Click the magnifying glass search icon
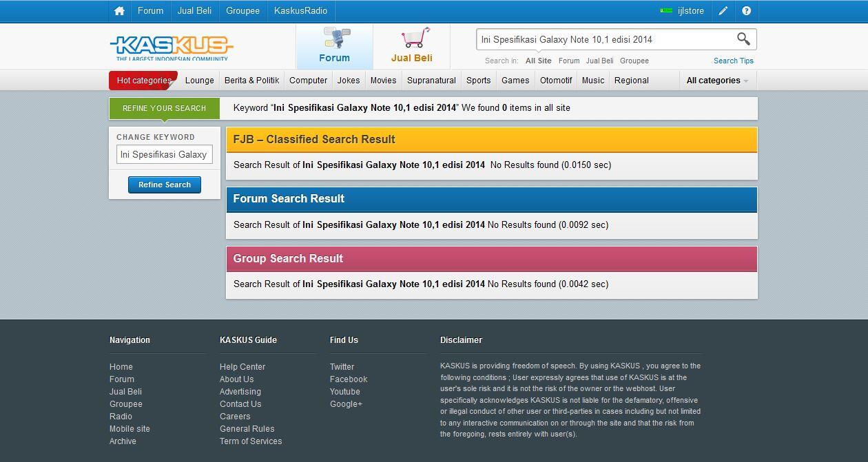 tap(743, 39)
